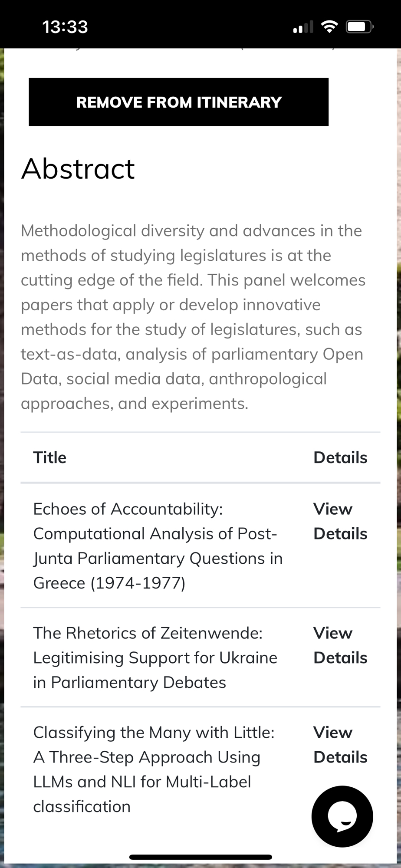This screenshot has width=401, height=868.
Task: Select Classifying the Many with Little title
Action: (154, 769)
